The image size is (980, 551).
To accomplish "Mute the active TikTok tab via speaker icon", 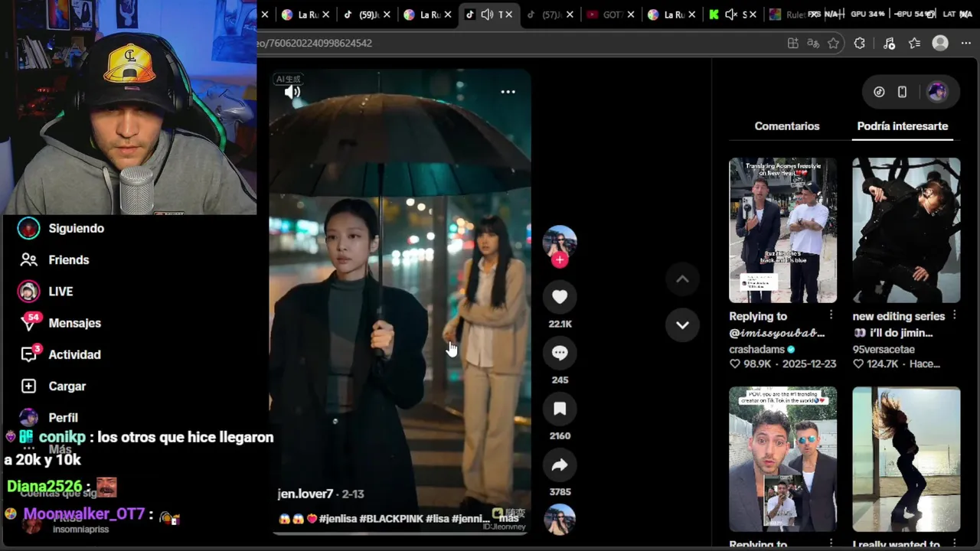I will click(x=487, y=15).
